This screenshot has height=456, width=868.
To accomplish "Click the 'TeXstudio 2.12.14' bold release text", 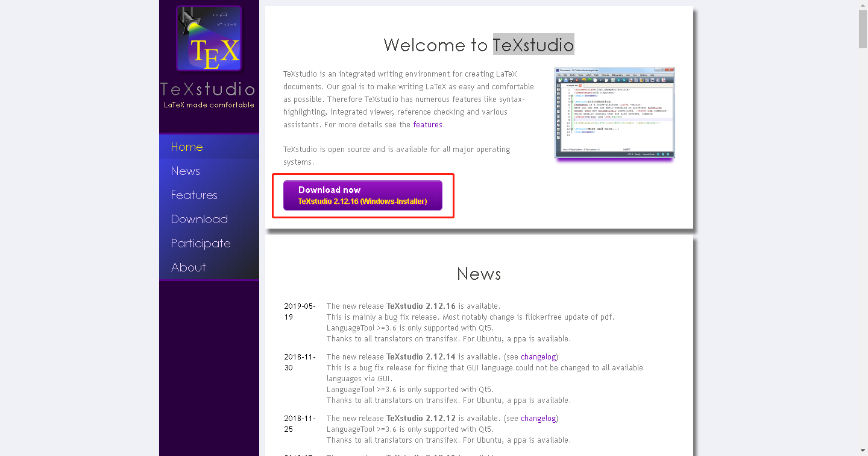I will 421,357.
